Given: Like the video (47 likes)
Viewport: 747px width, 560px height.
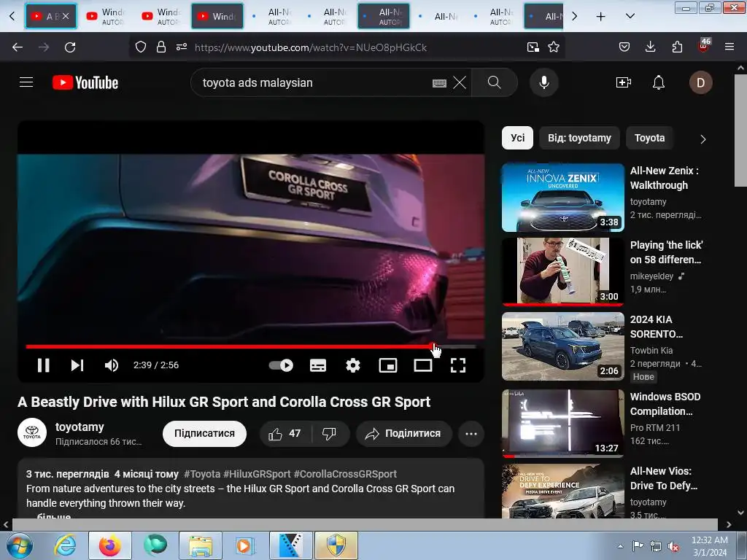Looking at the screenshot, I should [285, 433].
